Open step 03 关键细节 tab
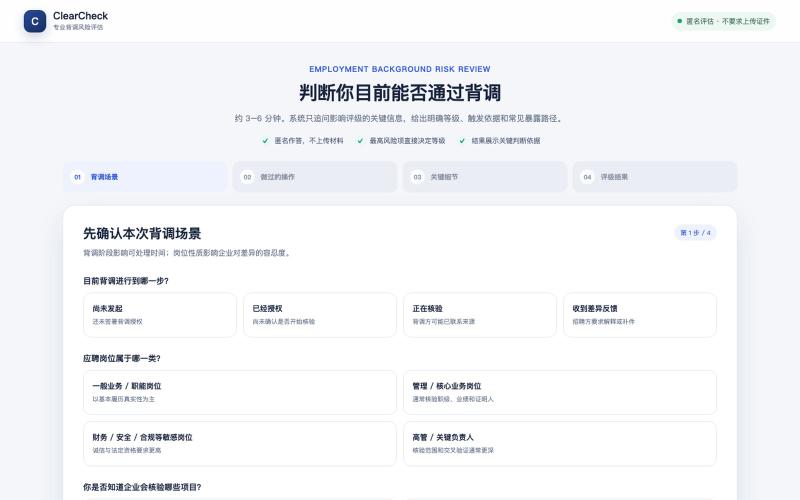Image resolution: width=800 pixels, height=500 pixels. pyautogui.click(x=485, y=177)
